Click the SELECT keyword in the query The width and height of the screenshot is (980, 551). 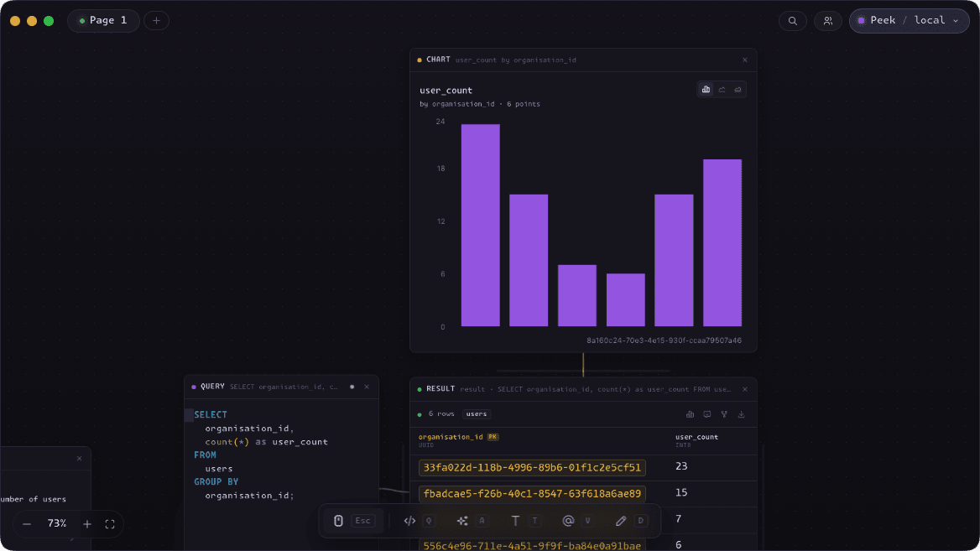click(x=211, y=415)
